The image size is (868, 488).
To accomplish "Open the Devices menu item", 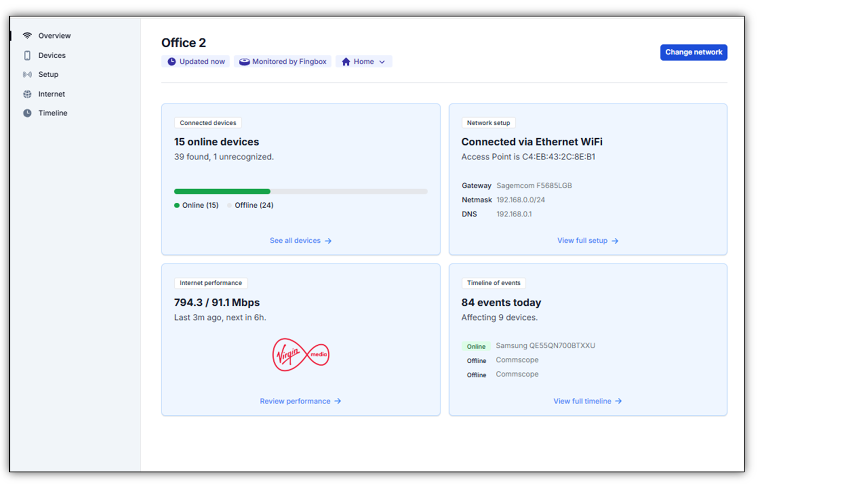I will (x=52, y=55).
